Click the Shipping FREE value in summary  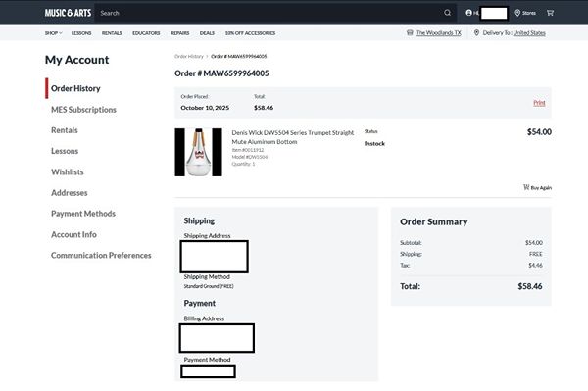point(536,254)
